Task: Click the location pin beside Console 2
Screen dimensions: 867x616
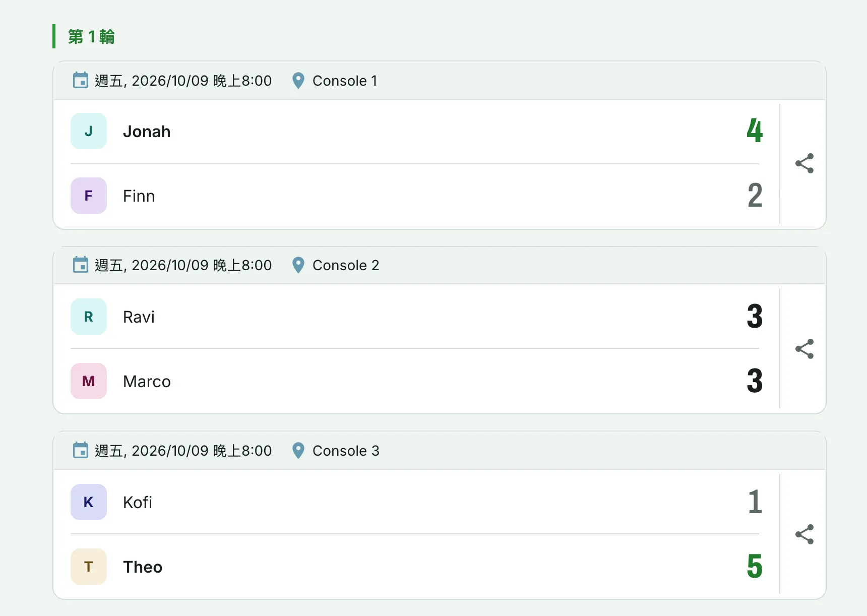Action: pos(298,265)
